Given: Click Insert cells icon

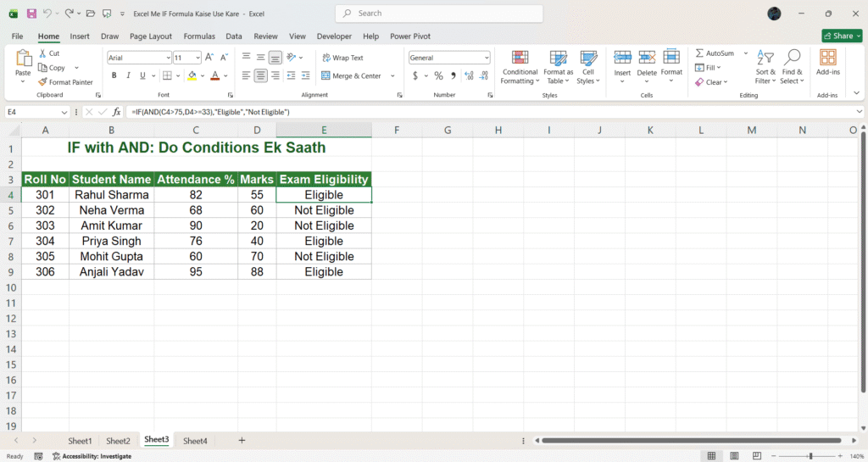Looking at the screenshot, I should [x=622, y=57].
